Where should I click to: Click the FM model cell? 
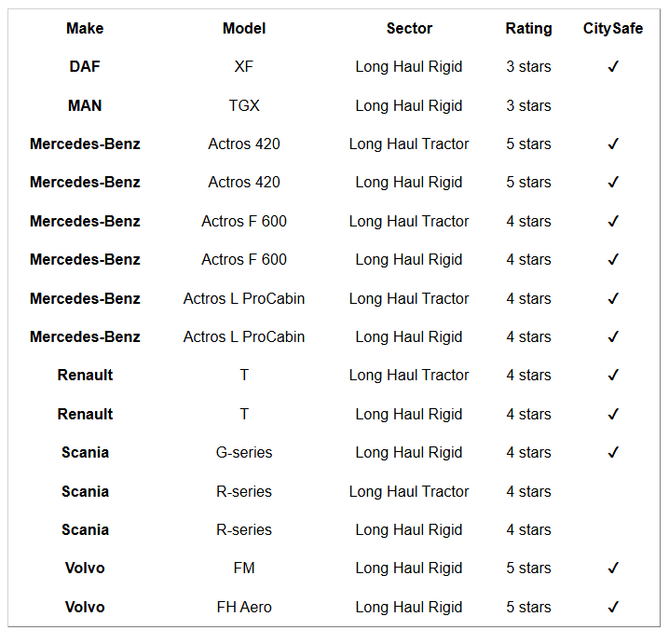point(244,569)
